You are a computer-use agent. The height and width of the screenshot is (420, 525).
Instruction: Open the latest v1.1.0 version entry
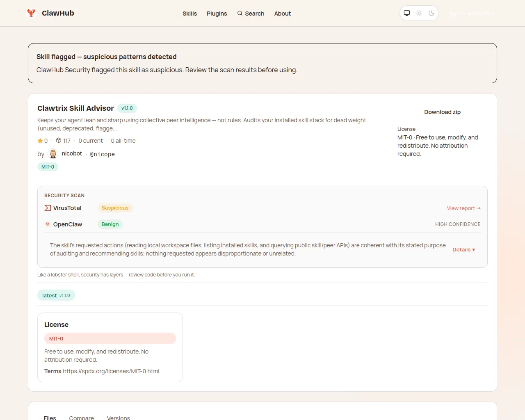pyautogui.click(x=56, y=295)
